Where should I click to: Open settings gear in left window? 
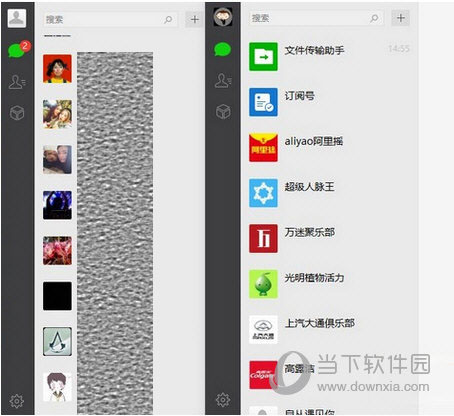click(x=17, y=401)
